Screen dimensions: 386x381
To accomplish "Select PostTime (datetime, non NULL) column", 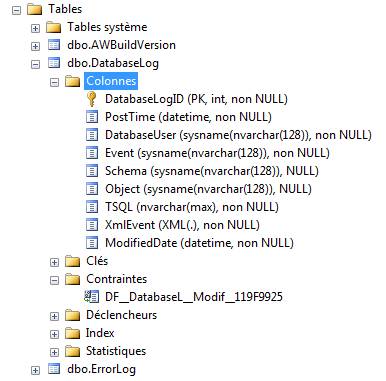I will point(188,117).
